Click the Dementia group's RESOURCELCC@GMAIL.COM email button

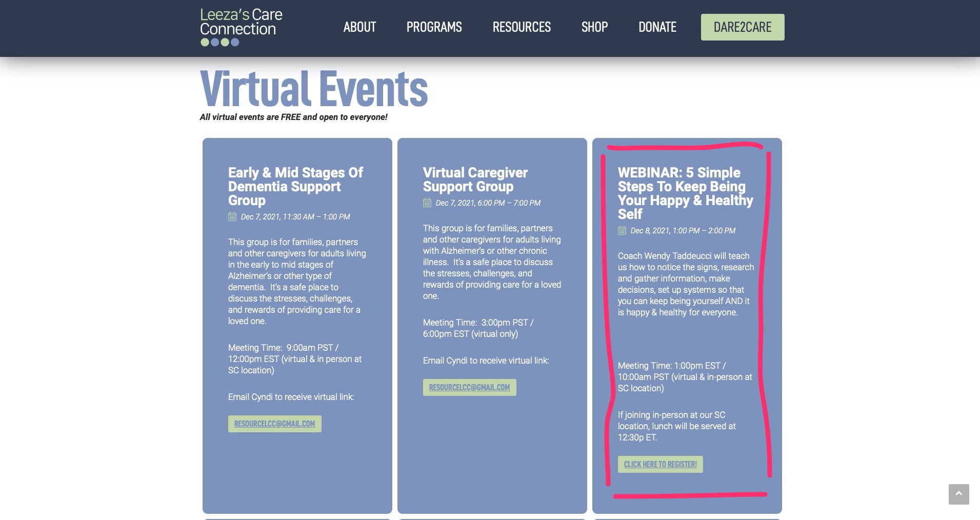274,424
